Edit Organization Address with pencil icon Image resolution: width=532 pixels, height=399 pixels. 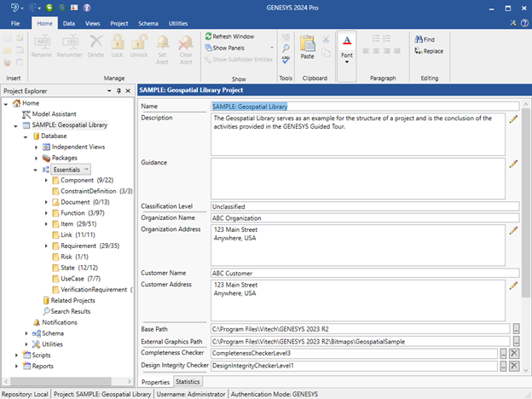click(514, 230)
